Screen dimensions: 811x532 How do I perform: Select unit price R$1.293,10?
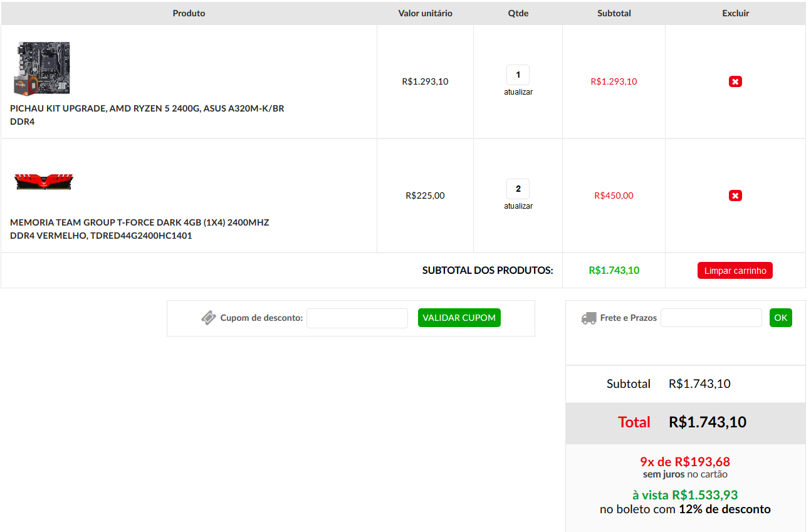(425, 81)
